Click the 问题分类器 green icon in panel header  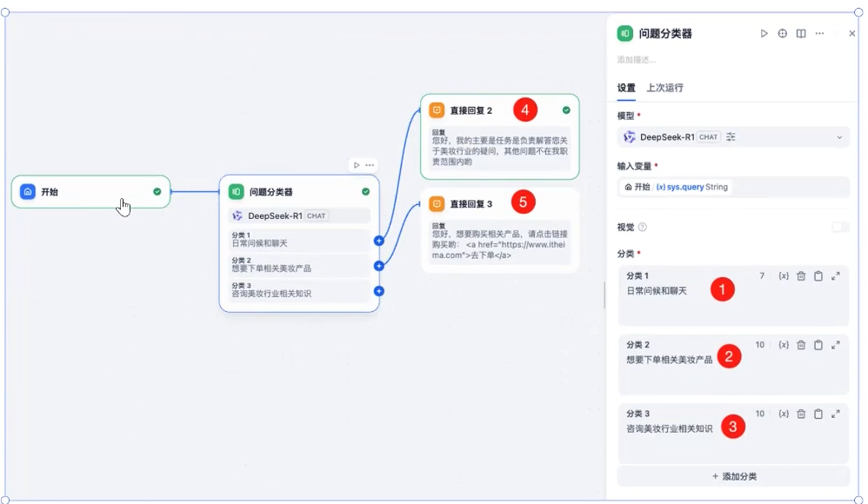coord(625,34)
